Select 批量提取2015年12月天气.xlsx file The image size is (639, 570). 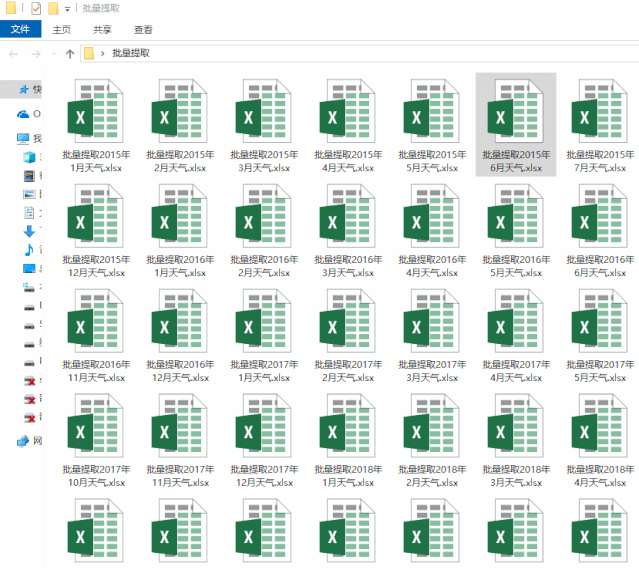96,230
